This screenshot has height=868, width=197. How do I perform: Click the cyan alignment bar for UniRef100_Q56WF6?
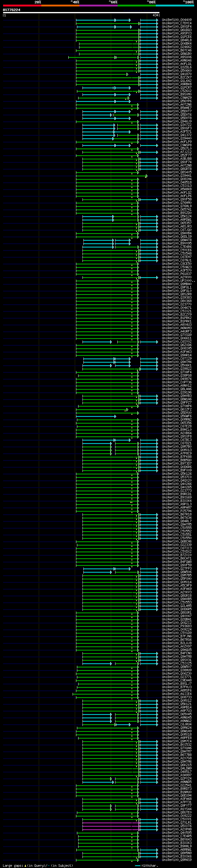pyautogui.click(x=96, y=417)
